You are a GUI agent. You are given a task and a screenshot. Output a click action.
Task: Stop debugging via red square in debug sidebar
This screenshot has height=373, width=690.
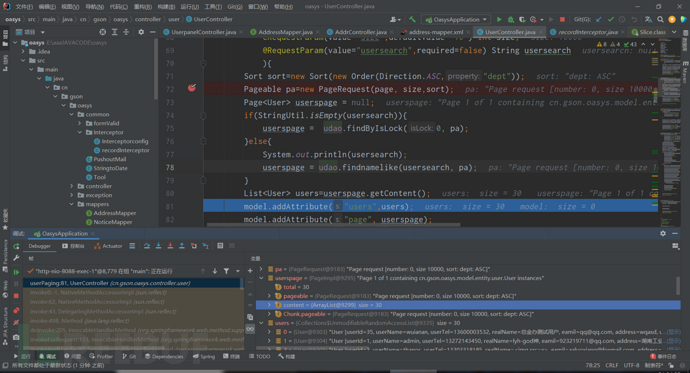coord(16,296)
